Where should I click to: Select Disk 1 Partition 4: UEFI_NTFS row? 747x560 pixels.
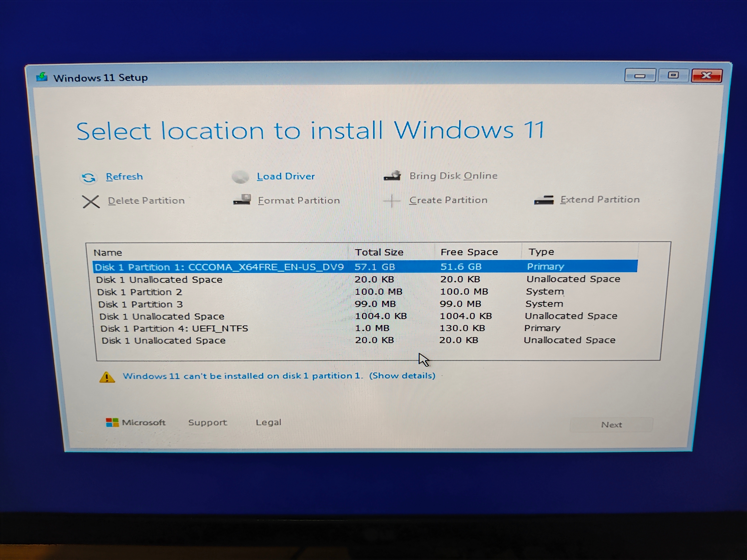tap(174, 328)
